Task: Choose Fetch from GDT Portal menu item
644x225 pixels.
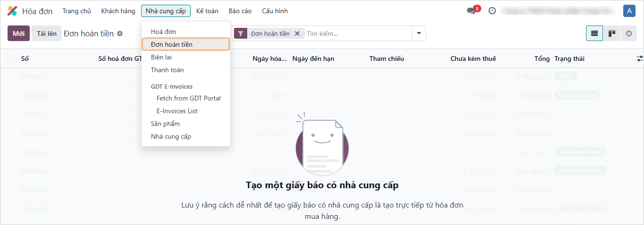Action: [x=188, y=98]
